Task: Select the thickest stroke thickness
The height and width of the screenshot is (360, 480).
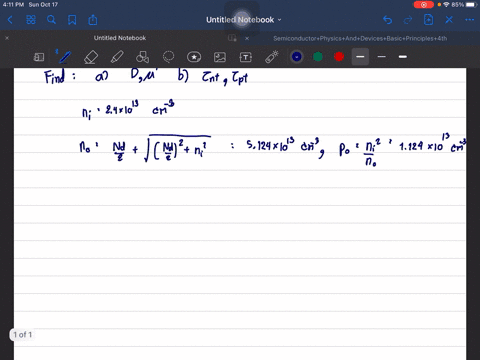Action: 403,57
